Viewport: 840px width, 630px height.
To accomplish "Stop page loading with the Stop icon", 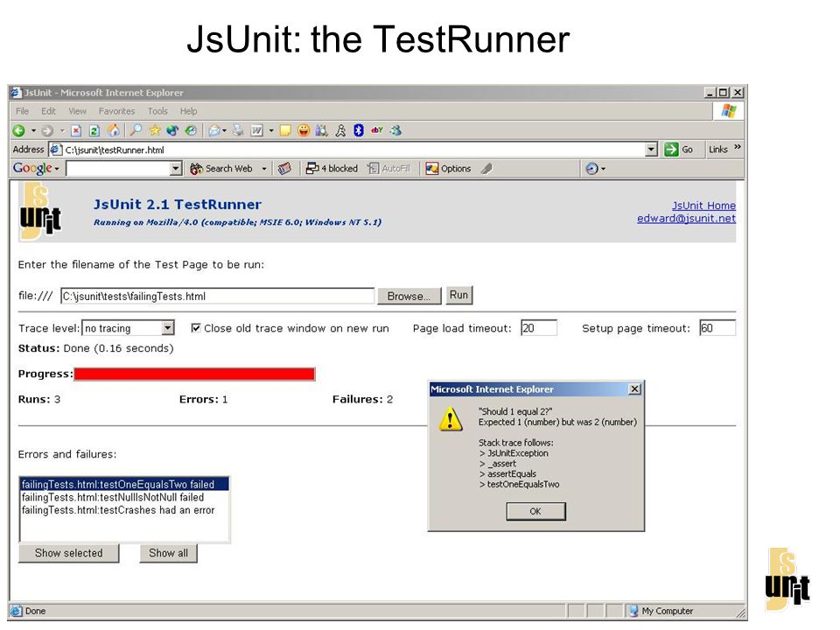I will [x=76, y=130].
